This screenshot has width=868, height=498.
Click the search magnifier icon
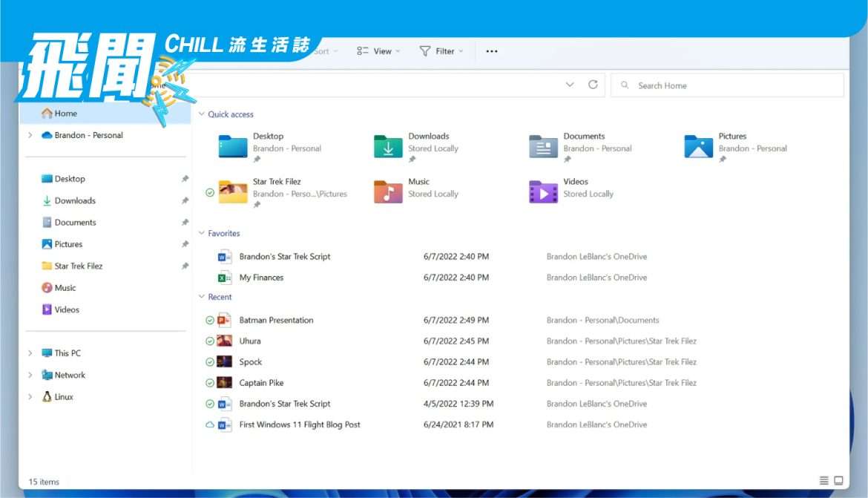(625, 85)
